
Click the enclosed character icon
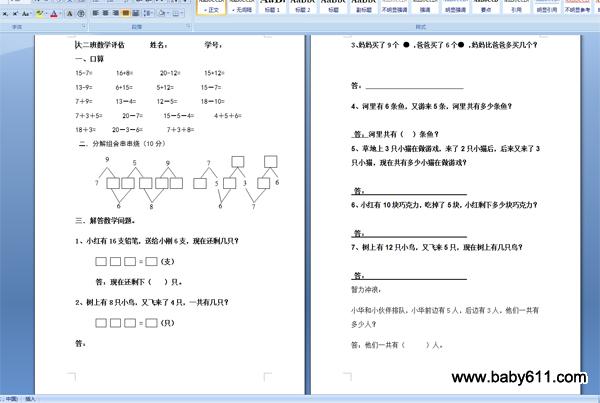(80, 14)
